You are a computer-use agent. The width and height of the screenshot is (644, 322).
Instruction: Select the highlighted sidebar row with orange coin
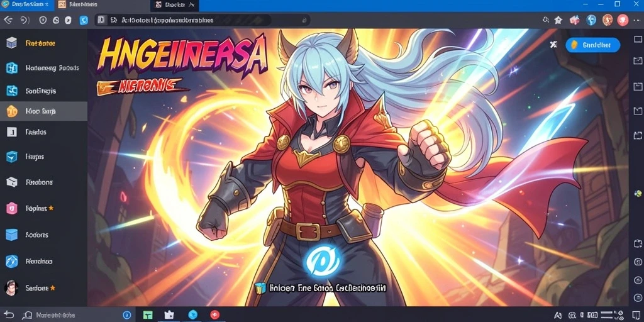point(43,111)
